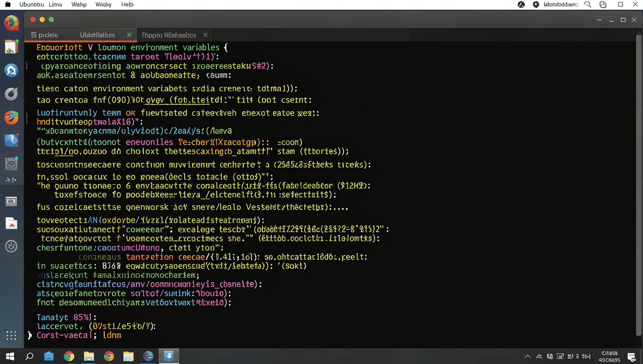Expand hidden tray icons chevron
The width and height of the screenshot is (643, 364).
click(527, 356)
